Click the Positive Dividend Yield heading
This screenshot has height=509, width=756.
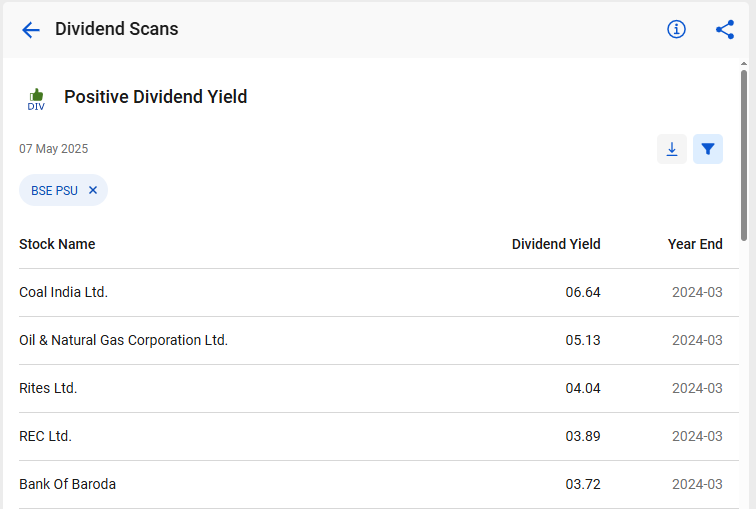[x=156, y=97]
